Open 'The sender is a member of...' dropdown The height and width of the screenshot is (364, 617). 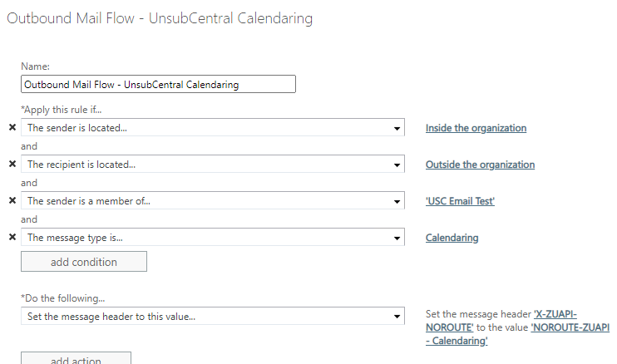tap(212, 200)
